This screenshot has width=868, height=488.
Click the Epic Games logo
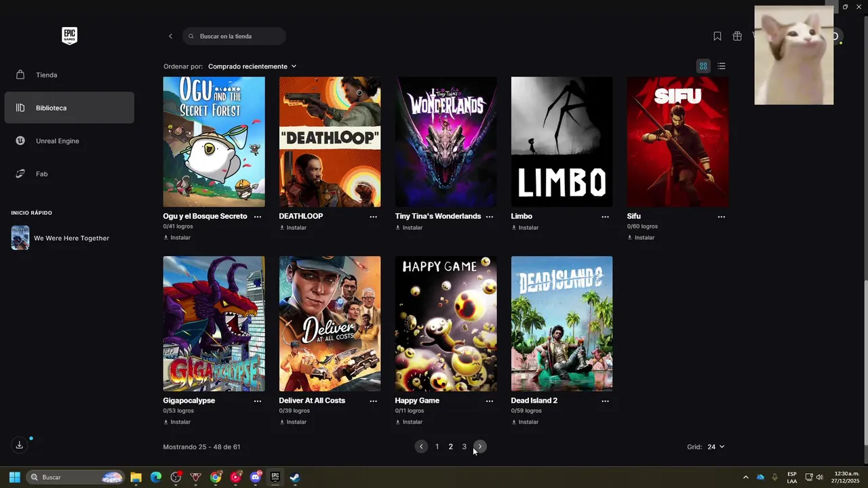pyautogui.click(x=69, y=36)
